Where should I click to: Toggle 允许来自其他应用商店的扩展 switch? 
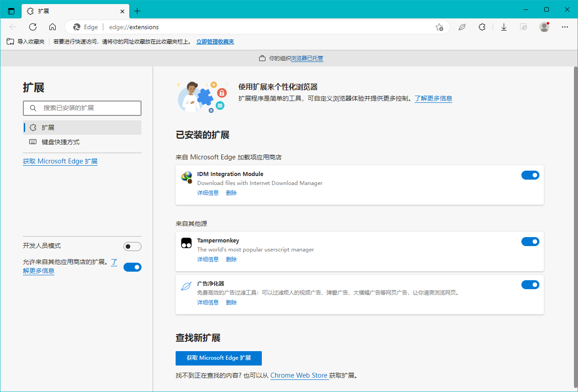pyautogui.click(x=132, y=267)
